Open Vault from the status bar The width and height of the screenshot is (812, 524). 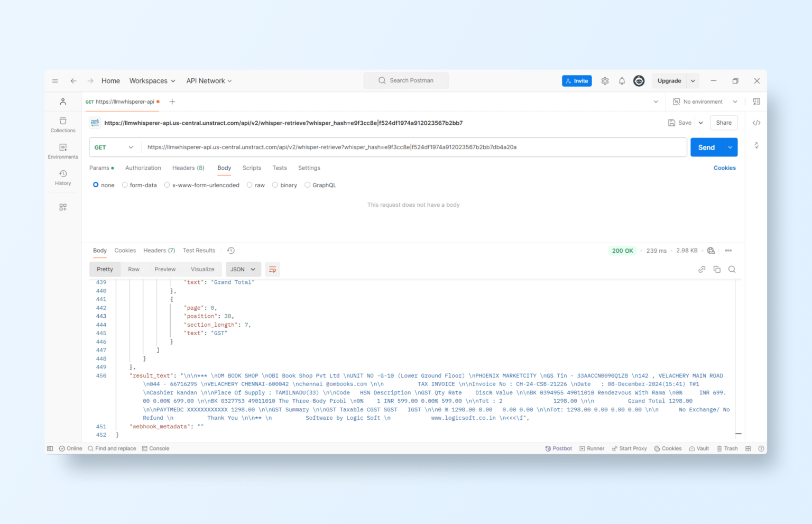(699, 448)
